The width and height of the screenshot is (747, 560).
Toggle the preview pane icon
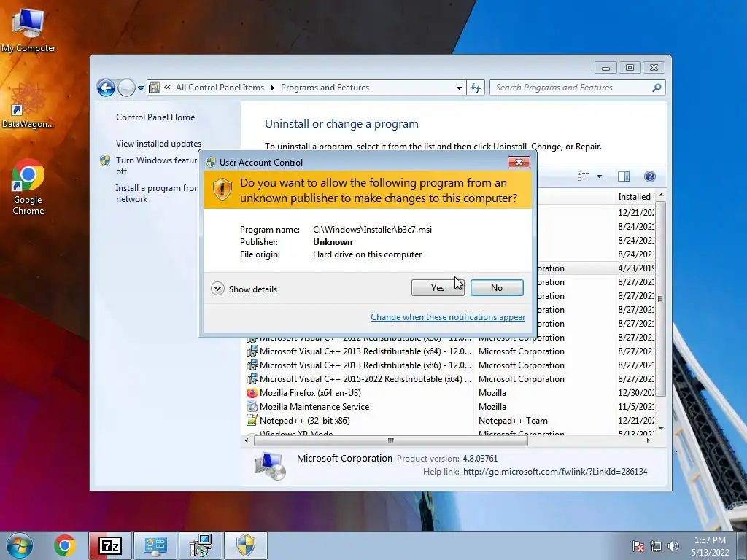[624, 176]
